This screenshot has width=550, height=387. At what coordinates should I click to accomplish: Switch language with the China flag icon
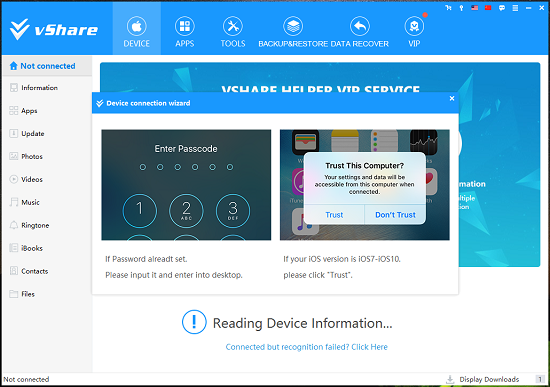(488, 8)
